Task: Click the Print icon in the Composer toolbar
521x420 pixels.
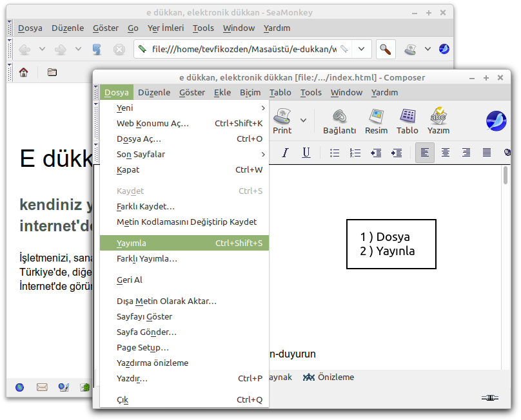Action: (282, 120)
